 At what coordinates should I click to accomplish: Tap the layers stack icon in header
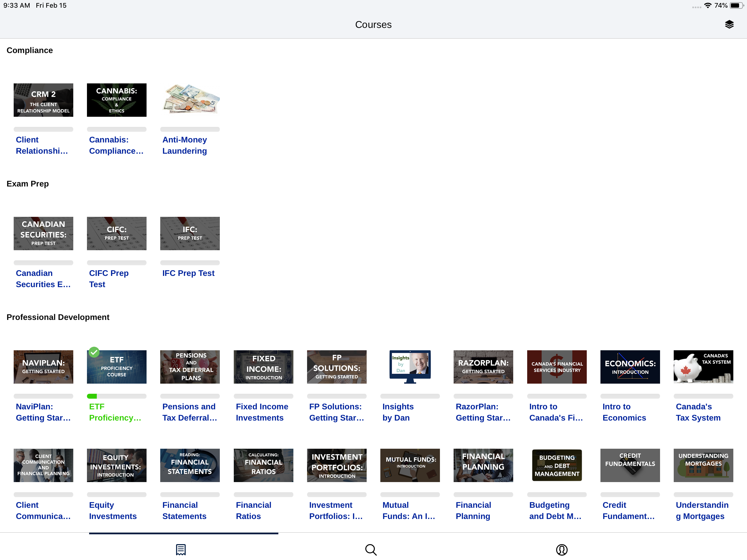coord(729,24)
